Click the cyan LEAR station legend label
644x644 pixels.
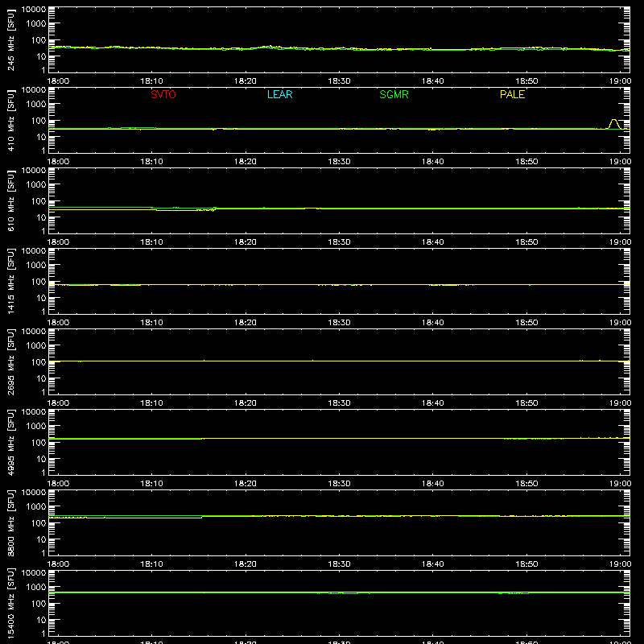pyautogui.click(x=279, y=94)
